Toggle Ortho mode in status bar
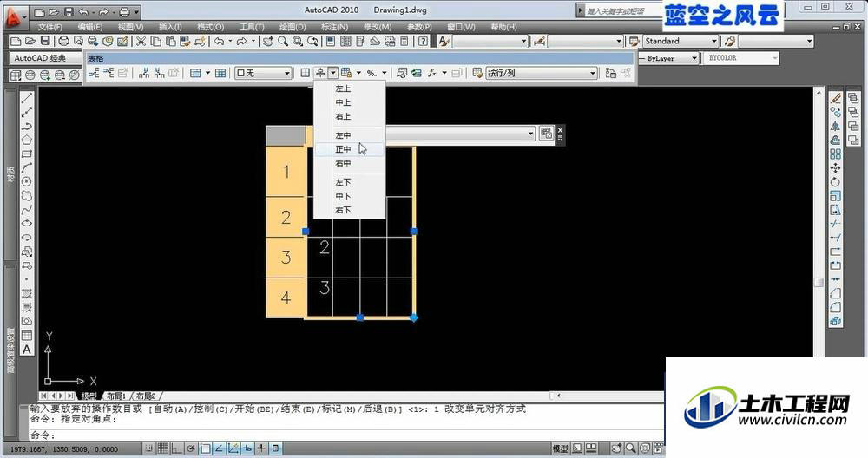This screenshot has width=868, height=458. (x=176, y=448)
